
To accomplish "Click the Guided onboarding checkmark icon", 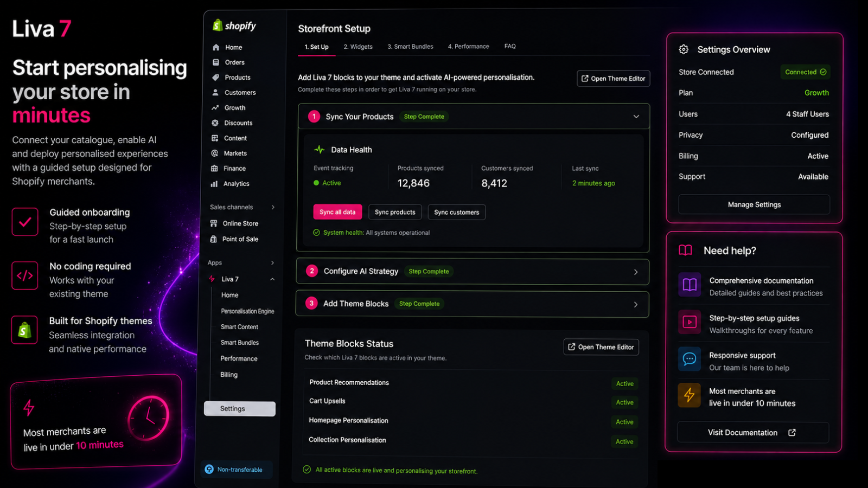I will tap(25, 222).
